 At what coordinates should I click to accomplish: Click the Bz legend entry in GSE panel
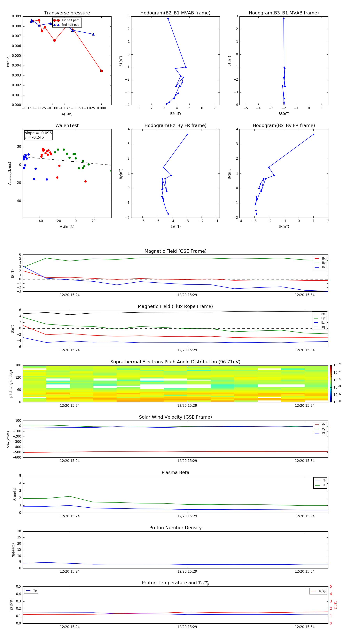[x=320, y=267]
